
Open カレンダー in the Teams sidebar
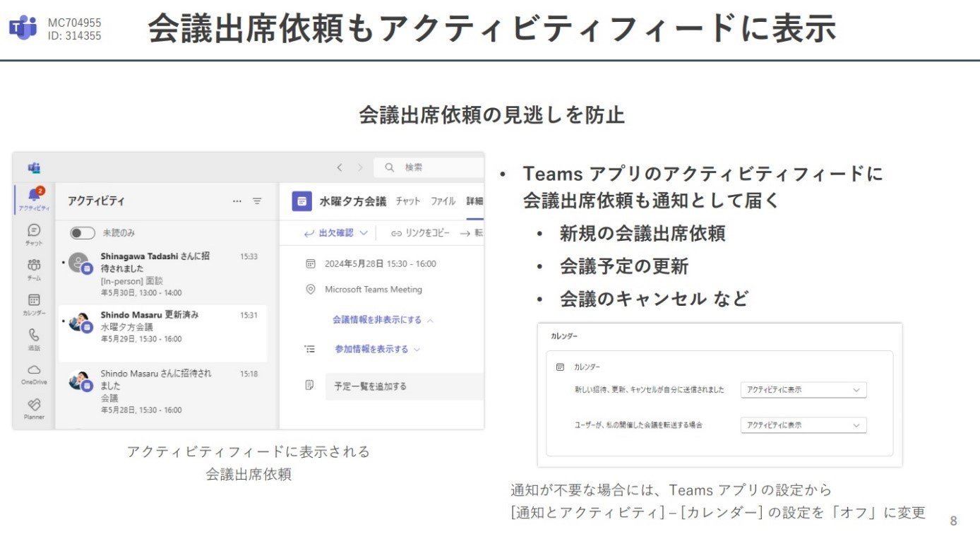click(34, 304)
